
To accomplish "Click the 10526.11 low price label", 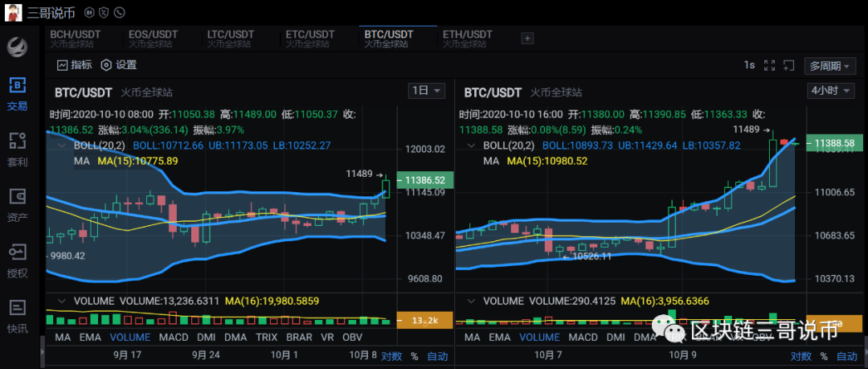I will [x=592, y=256].
